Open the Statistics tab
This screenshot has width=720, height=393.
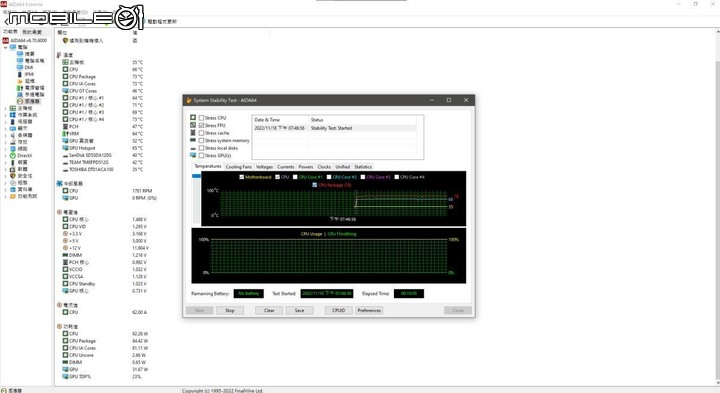tap(363, 167)
